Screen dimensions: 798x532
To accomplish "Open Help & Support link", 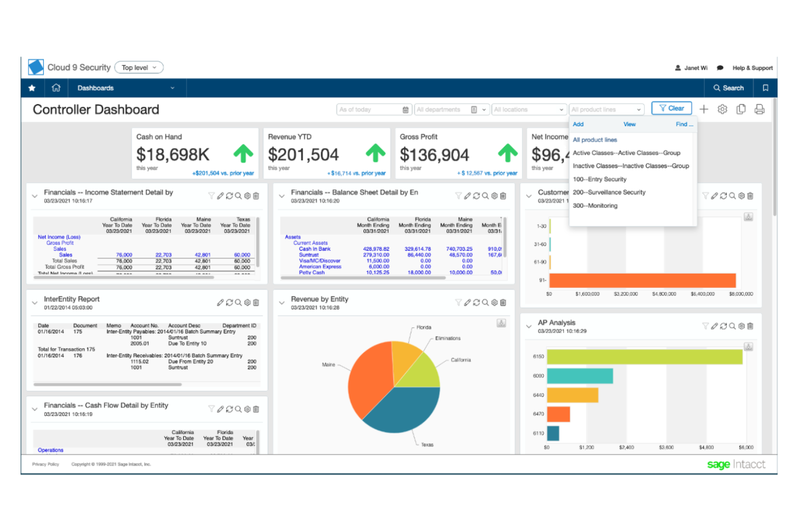I will pyautogui.click(x=752, y=68).
